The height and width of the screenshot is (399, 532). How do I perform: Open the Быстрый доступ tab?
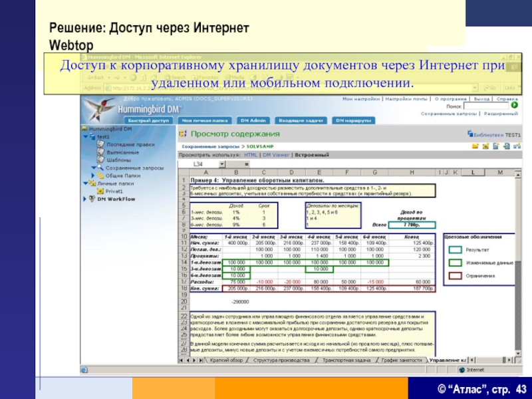click(148, 120)
